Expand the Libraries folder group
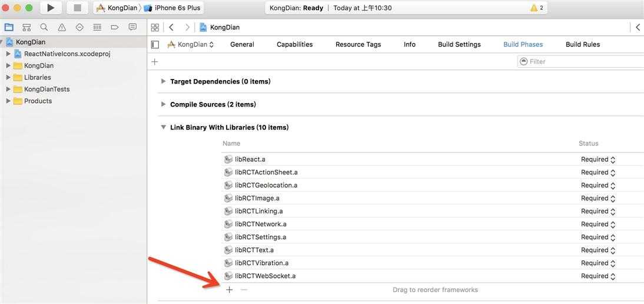Screen dimensions: 644x304 pos(8,77)
